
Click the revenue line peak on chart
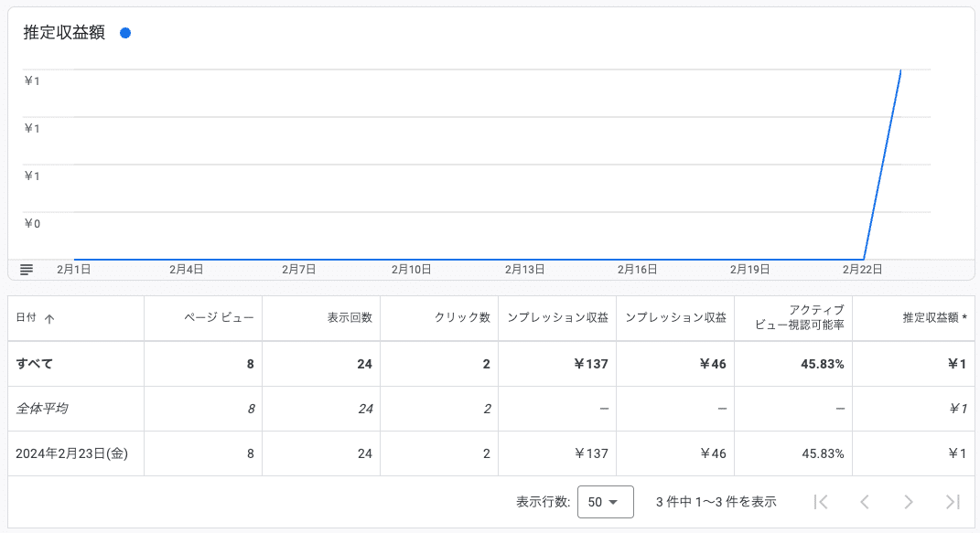(901, 70)
